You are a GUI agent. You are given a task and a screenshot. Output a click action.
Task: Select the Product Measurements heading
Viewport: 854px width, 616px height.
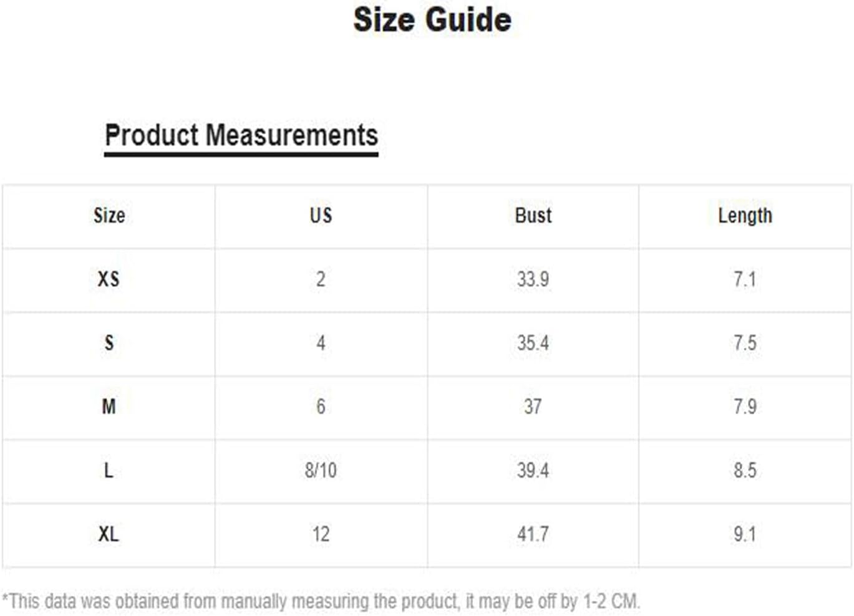(x=241, y=135)
